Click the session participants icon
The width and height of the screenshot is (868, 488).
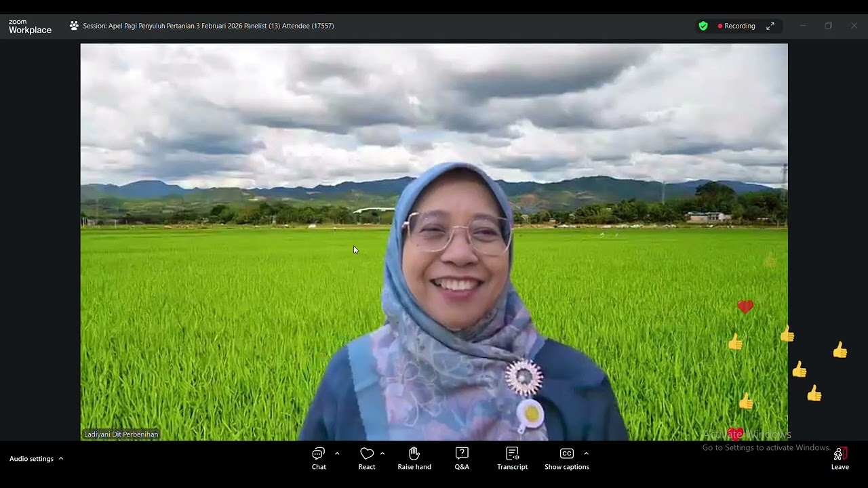click(74, 26)
